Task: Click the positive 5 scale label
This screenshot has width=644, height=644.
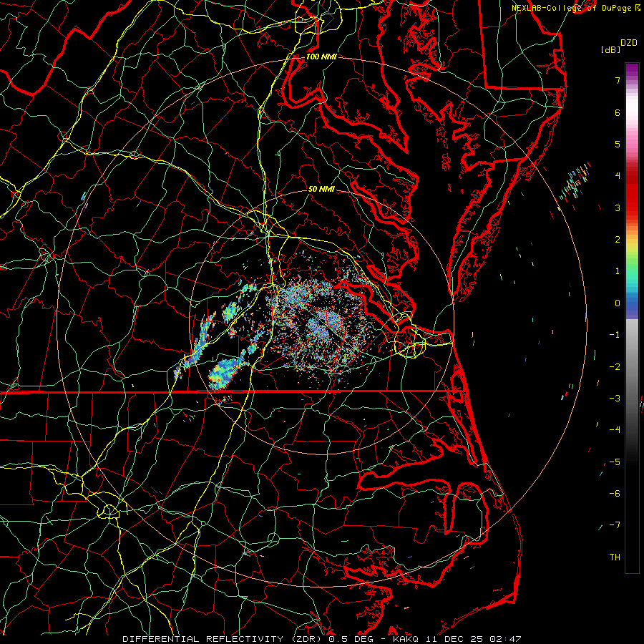Action: point(618,144)
